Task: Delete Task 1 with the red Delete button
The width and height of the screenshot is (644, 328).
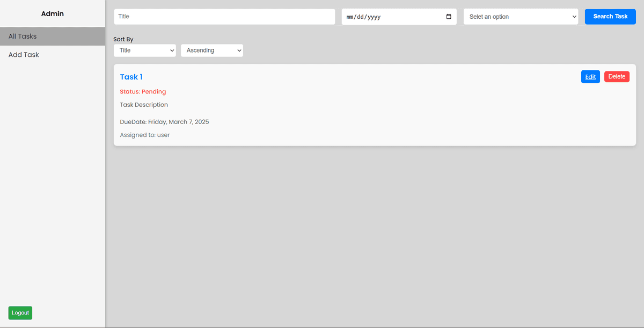Action: click(617, 76)
